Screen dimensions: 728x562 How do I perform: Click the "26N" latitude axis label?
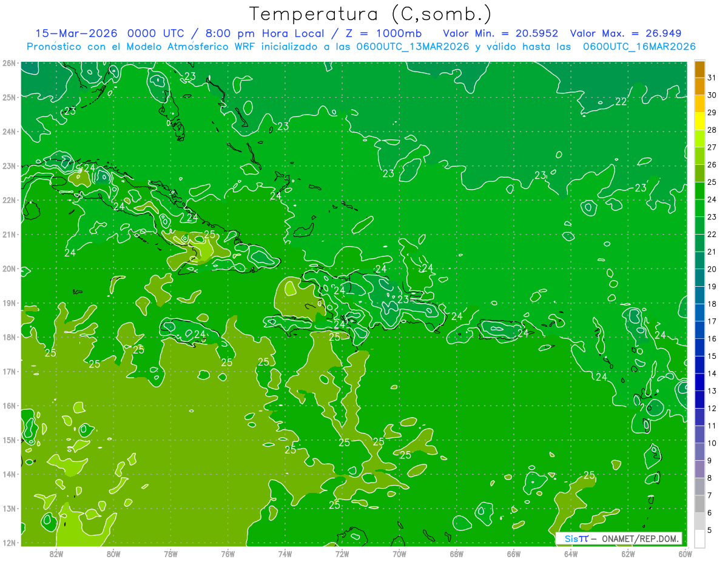point(8,62)
